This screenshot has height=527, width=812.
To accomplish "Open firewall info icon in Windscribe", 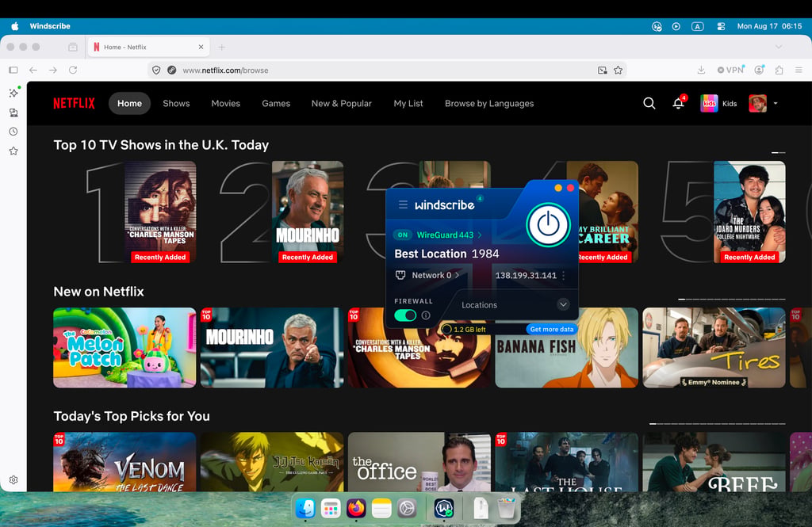I will (x=426, y=315).
